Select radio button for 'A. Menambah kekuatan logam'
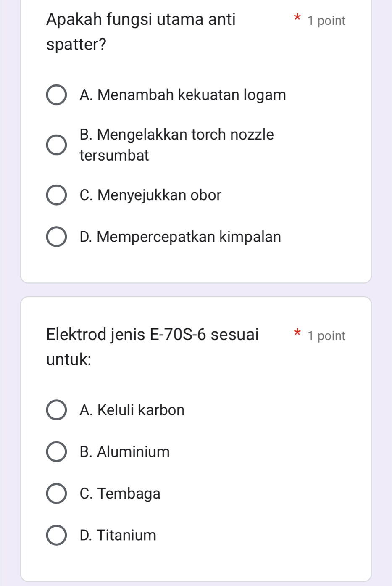Screen dimensions: 392x586 click(x=56, y=95)
